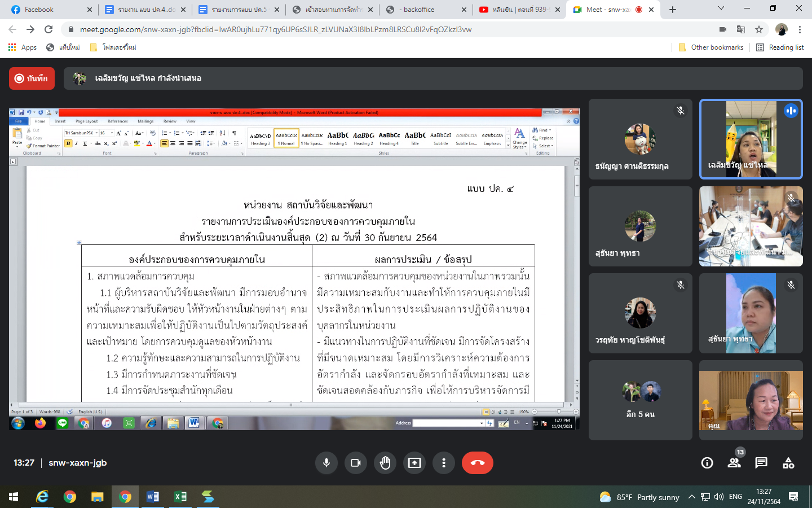This screenshot has height=508, width=812.
Task: Open Excel from the Windows taskbar
Action: point(180,497)
